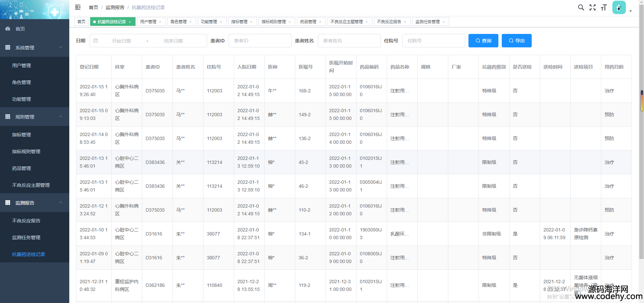This screenshot has height=303, width=644.
Task: Toggle fullscreen mode icon
Action: click(x=592, y=7)
